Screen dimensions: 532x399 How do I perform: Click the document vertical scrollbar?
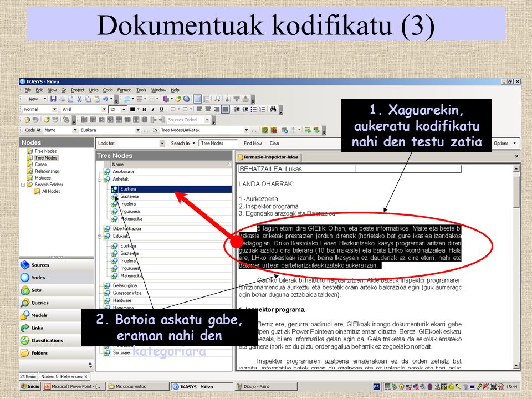pyautogui.click(x=516, y=267)
